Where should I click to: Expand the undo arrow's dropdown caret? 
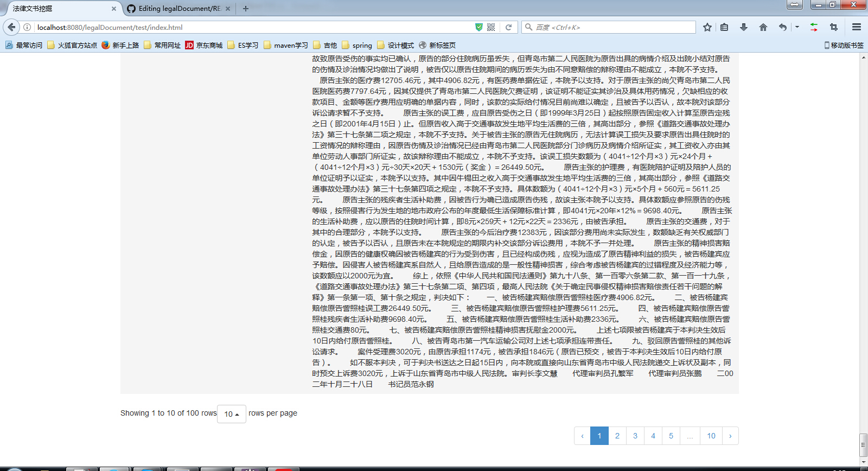(797, 27)
